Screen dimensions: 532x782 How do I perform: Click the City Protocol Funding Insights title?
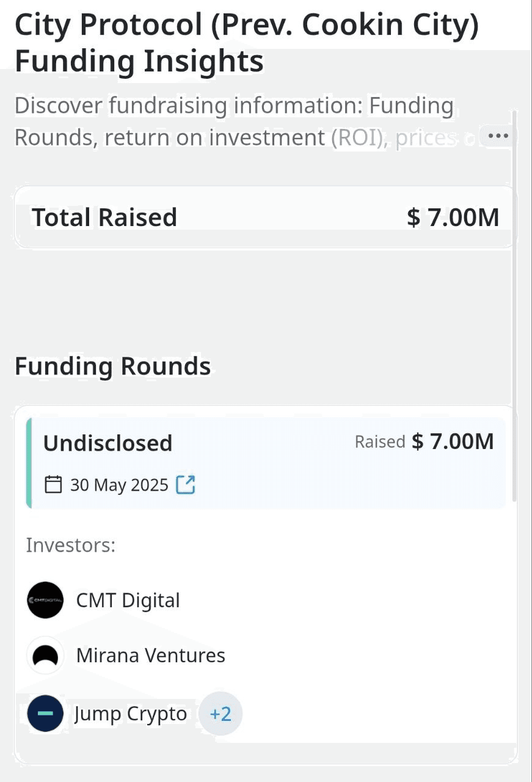(246, 43)
